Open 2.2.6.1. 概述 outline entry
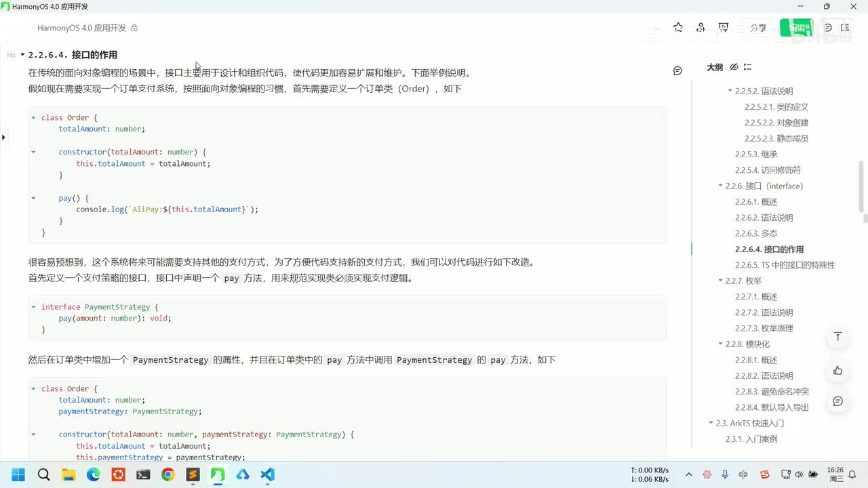 756,202
